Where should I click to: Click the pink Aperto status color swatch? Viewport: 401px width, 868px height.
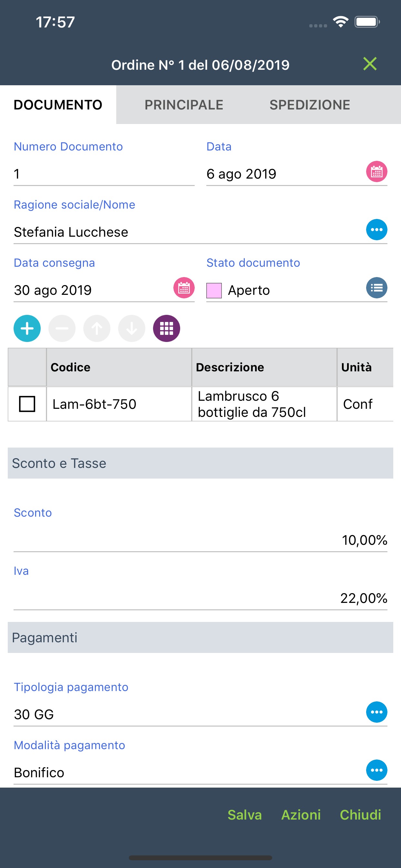pyautogui.click(x=214, y=290)
